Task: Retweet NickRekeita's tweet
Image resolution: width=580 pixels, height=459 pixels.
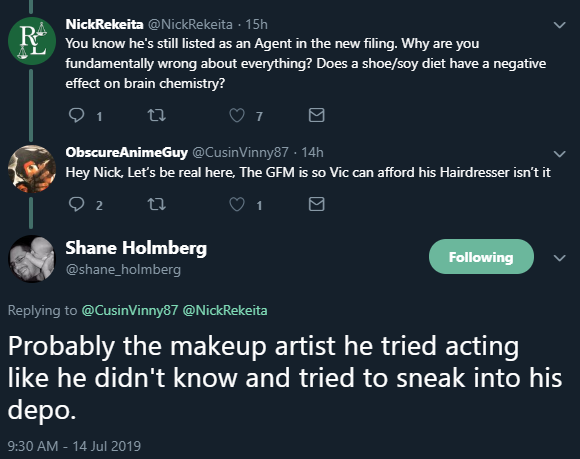Action: pyautogui.click(x=156, y=115)
